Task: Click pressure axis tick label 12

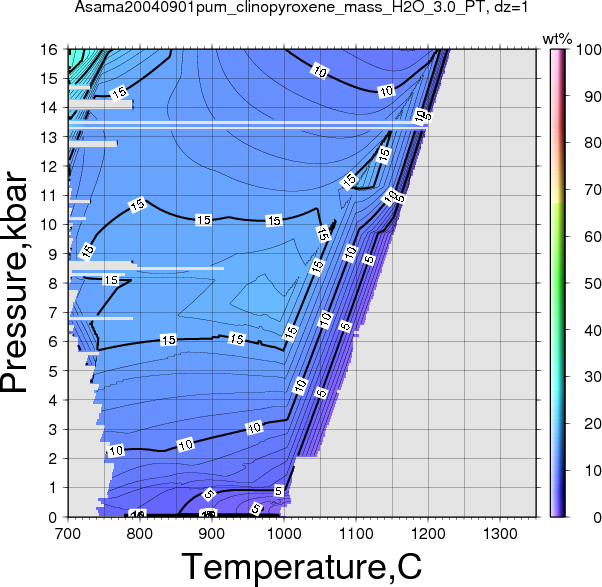Action: [x=49, y=166]
